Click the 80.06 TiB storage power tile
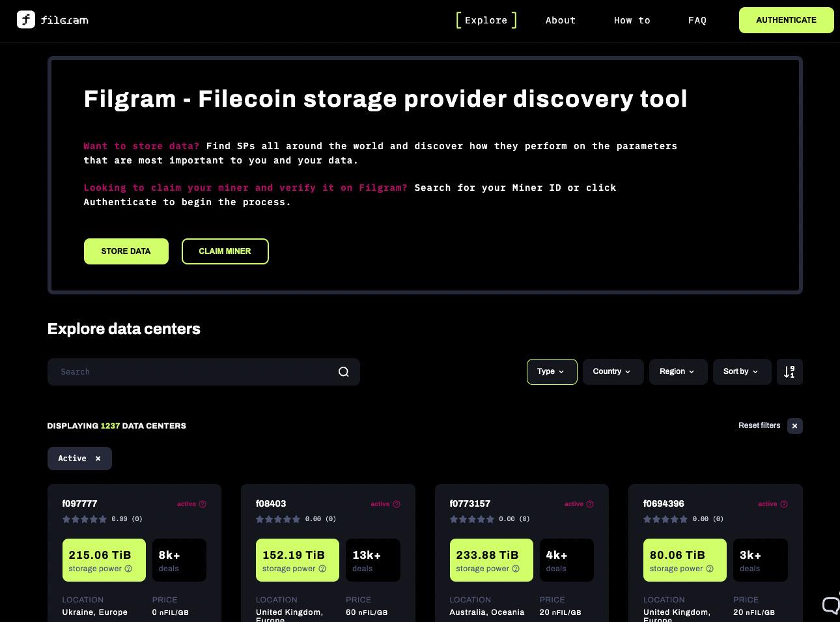The width and height of the screenshot is (840, 622). tap(685, 560)
